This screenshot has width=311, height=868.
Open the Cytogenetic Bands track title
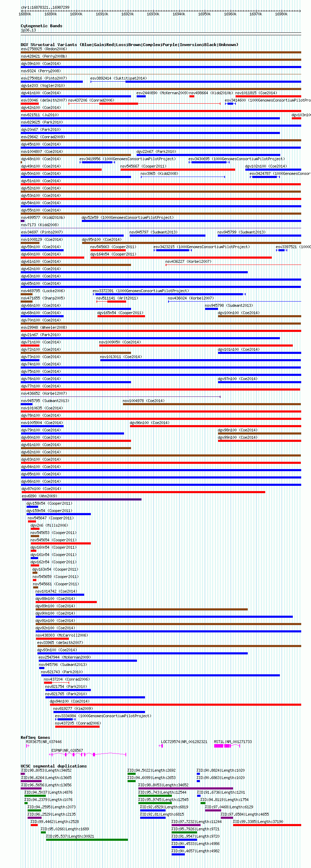point(42,26)
